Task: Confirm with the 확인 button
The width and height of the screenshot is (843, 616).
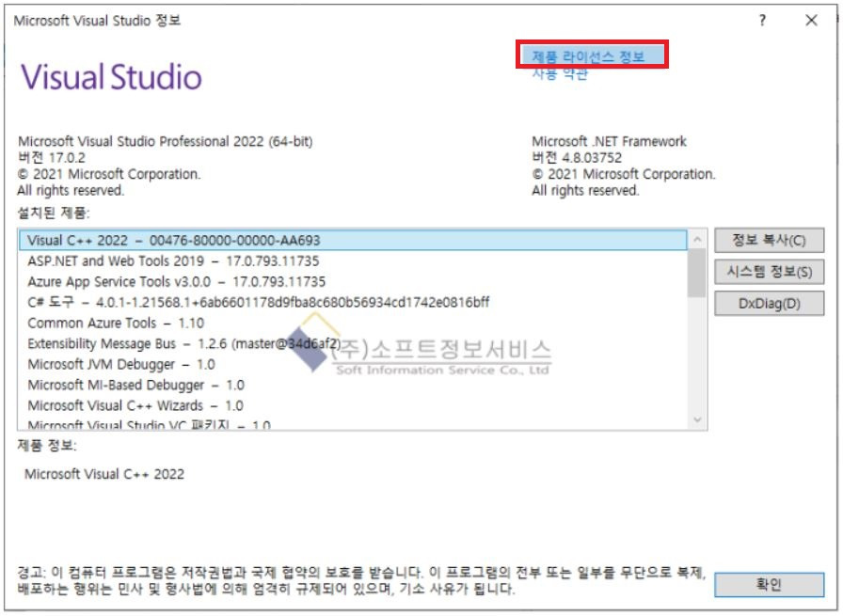Action: point(769,584)
